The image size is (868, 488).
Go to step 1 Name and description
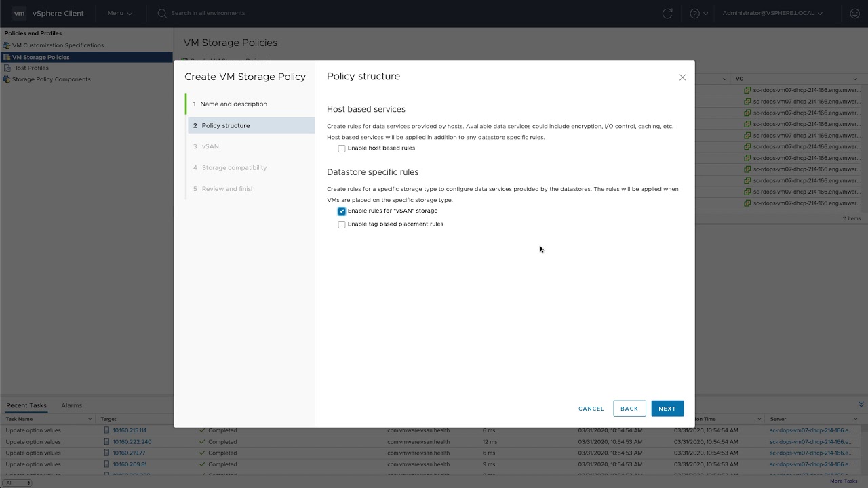coord(233,104)
